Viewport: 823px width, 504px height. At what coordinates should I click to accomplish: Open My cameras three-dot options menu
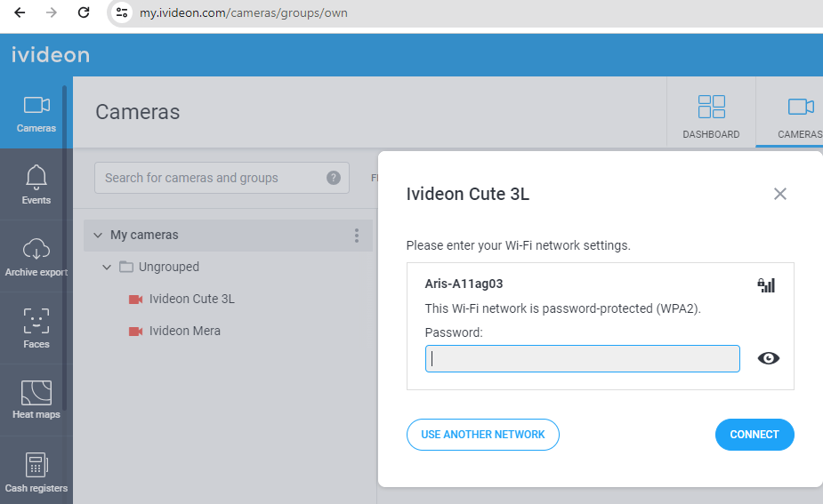point(357,235)
